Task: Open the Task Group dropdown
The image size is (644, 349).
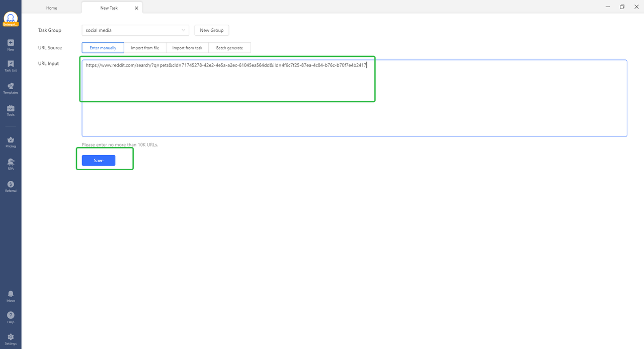Action: point(135,30)
